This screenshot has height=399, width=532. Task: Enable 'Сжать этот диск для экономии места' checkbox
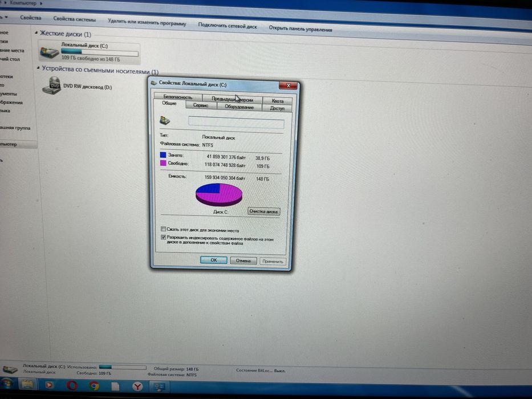pos(163,229)
